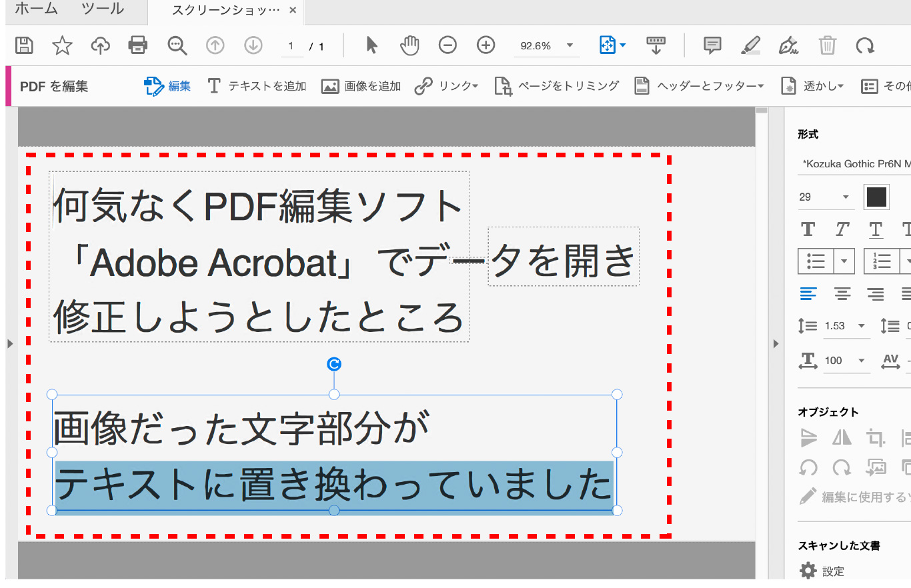Click 編集に使用する edit using button

click(x=855, y=497)
